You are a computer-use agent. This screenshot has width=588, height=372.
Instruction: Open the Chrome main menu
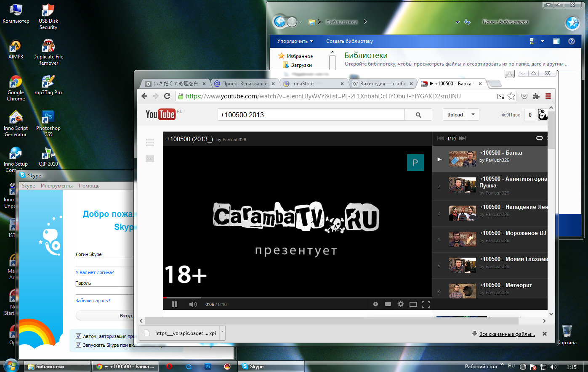pos(548,96)
